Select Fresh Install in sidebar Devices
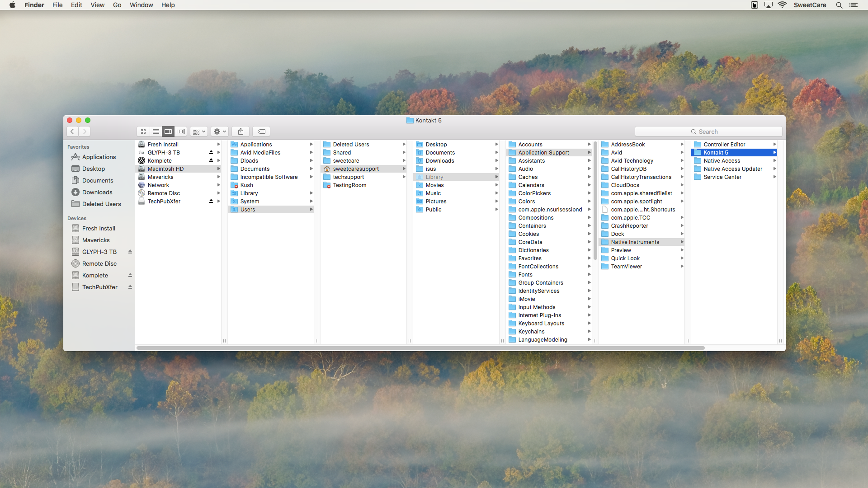 point(99,228)
